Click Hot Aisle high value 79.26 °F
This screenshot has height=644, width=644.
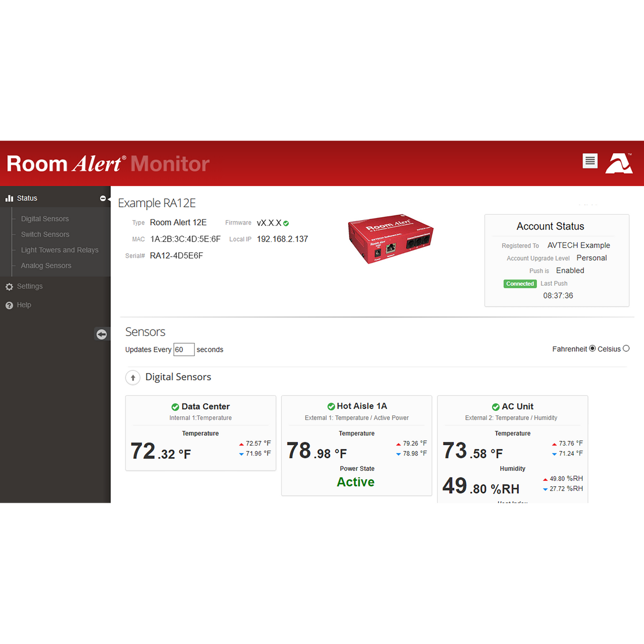coord(414,443)
